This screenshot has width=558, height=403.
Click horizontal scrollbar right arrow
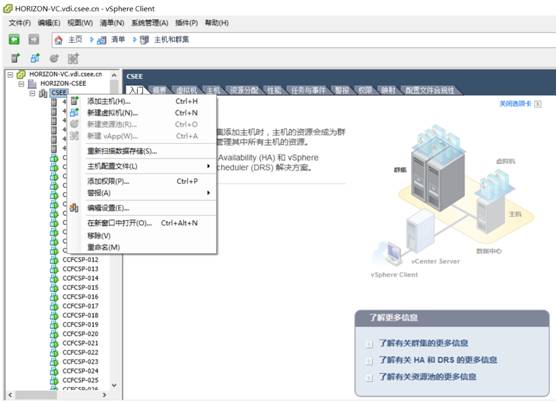[104, 395]
